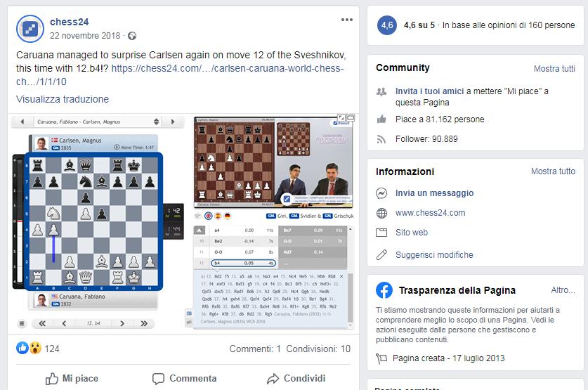Image resolution: width=588 pixels, height=390 pixels.
Task: Click the Commenta button
Action: pos(185,378)
